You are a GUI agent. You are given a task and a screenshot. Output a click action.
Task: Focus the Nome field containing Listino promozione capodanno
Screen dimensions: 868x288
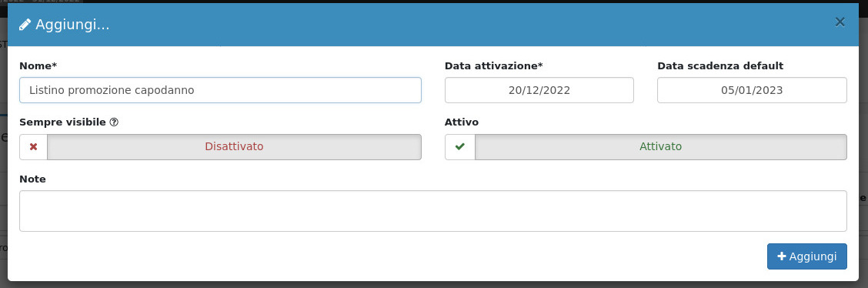pos(220,90)
